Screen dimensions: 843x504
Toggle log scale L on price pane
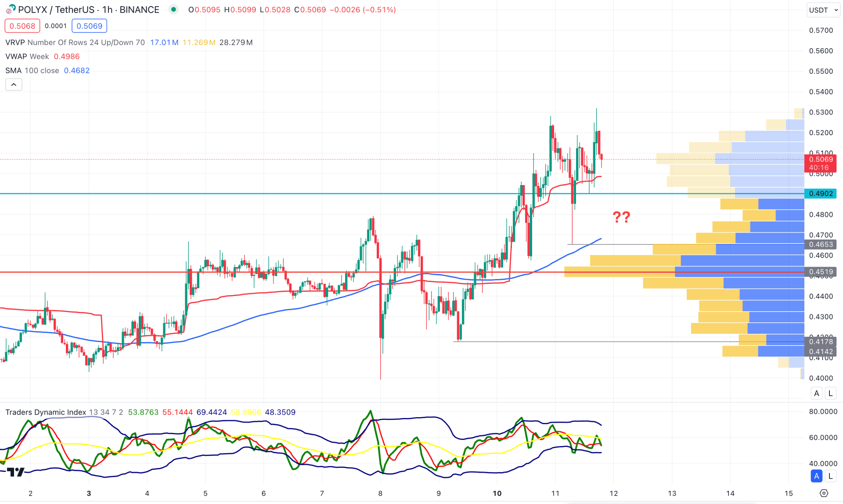click(x=830, y=393)
